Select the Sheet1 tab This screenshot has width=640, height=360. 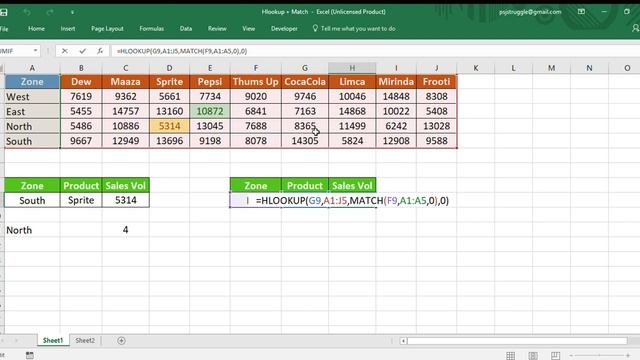click(53, 340)
